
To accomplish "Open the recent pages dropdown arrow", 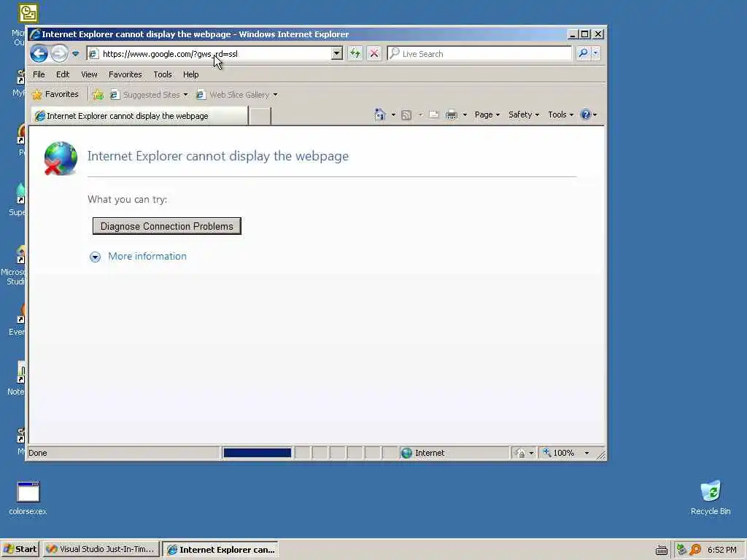I will pos(75,54).
